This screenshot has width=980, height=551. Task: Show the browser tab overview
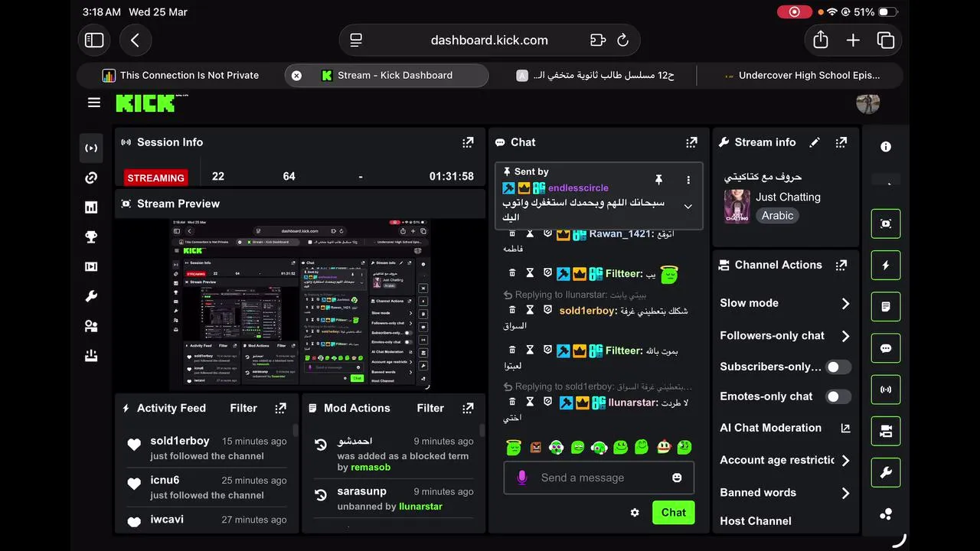click(x=886, y=40)
